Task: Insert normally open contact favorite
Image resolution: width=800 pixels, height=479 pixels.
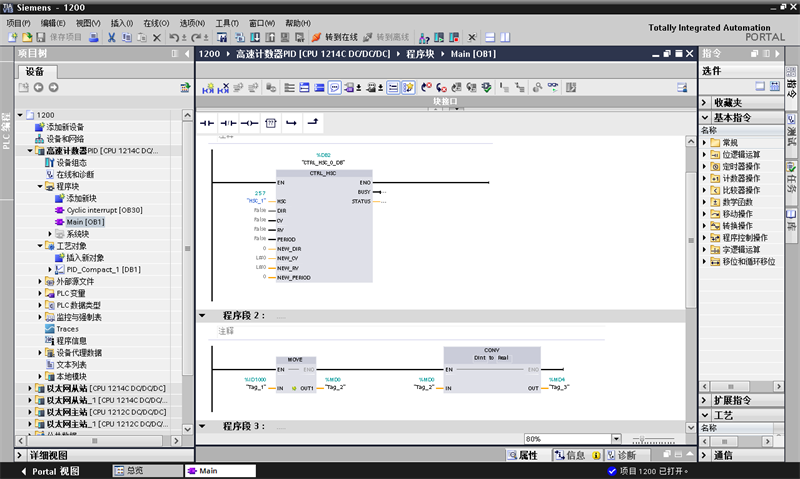Action: click(x=207, y=123)
